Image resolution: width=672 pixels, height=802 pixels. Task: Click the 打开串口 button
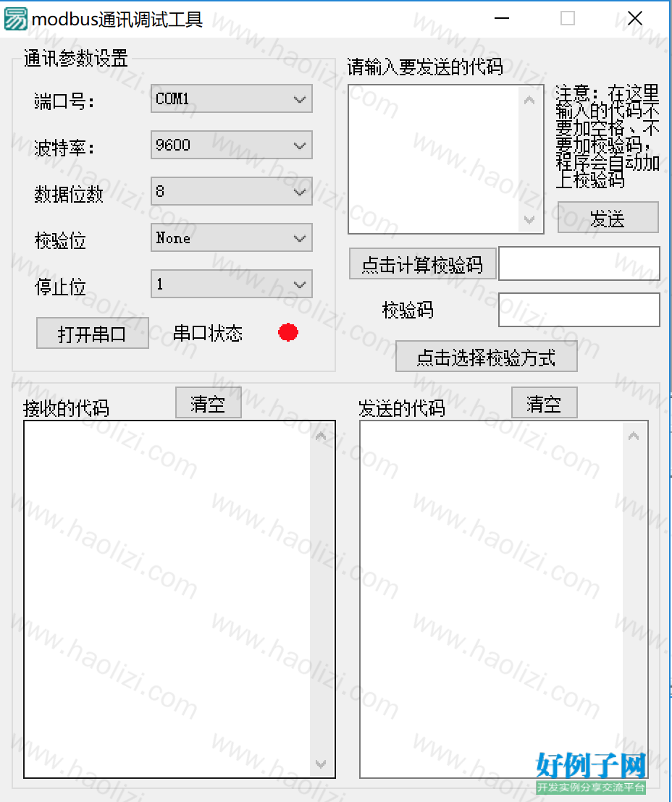point(93,334)
